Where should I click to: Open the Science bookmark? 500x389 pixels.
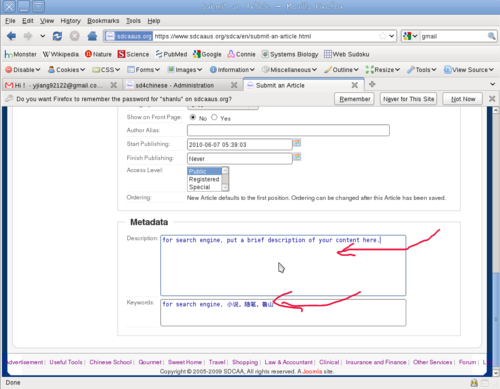pyautogui.click(x=133, y=54)
